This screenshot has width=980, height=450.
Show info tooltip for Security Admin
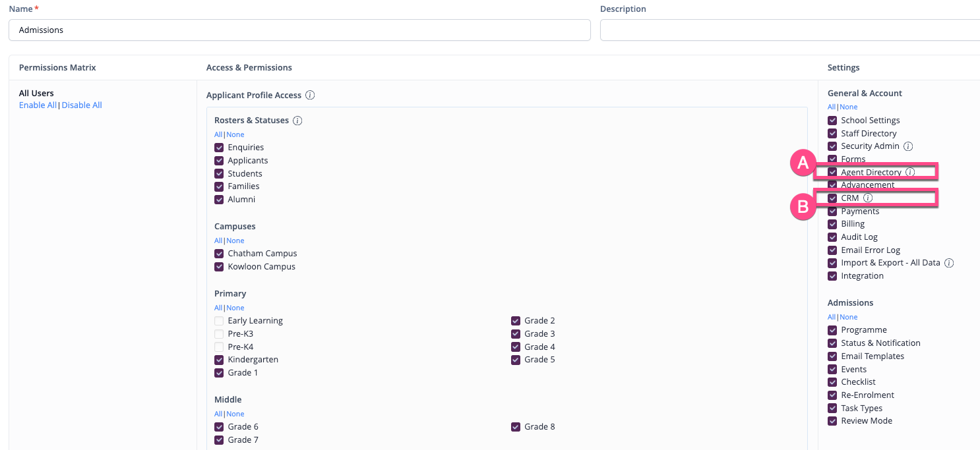908,146
